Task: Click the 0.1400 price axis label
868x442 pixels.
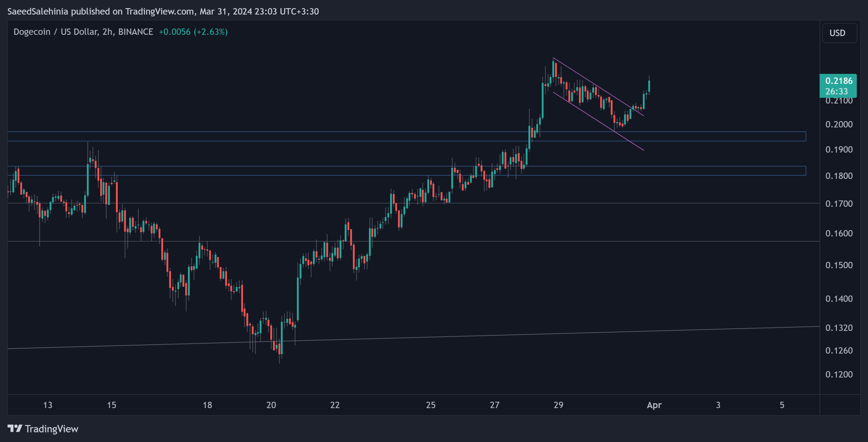Action: [839, 299]
